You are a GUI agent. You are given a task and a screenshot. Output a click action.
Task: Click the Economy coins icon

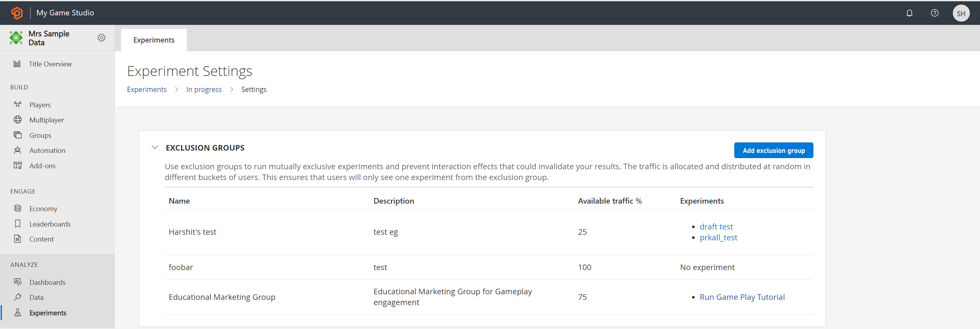click(17, 208)
